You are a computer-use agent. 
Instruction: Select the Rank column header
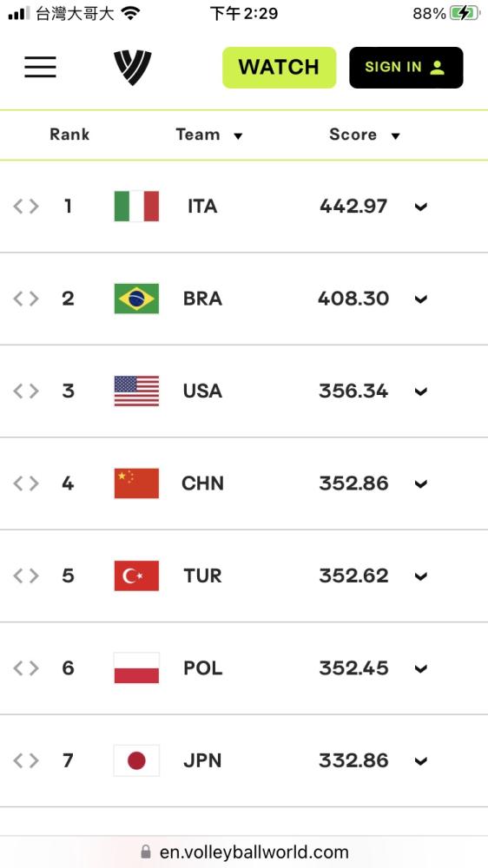[x=69, y=135]
